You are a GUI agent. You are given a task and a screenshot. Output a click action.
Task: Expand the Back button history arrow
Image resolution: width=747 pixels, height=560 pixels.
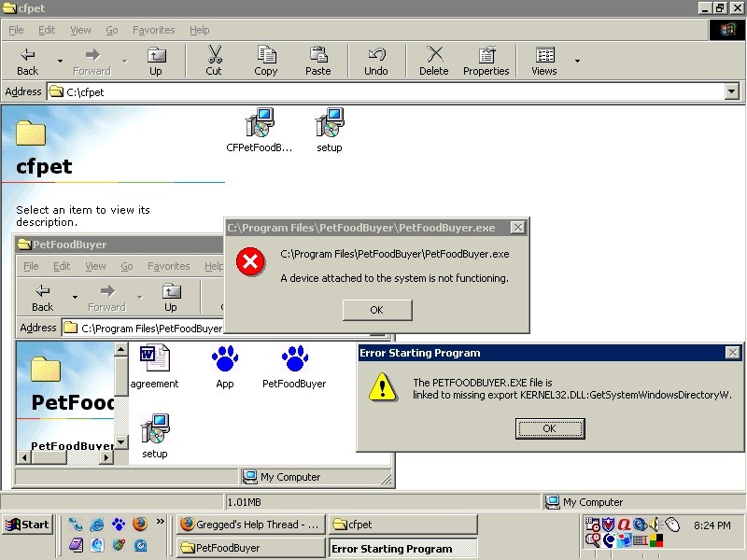[61, 61]
